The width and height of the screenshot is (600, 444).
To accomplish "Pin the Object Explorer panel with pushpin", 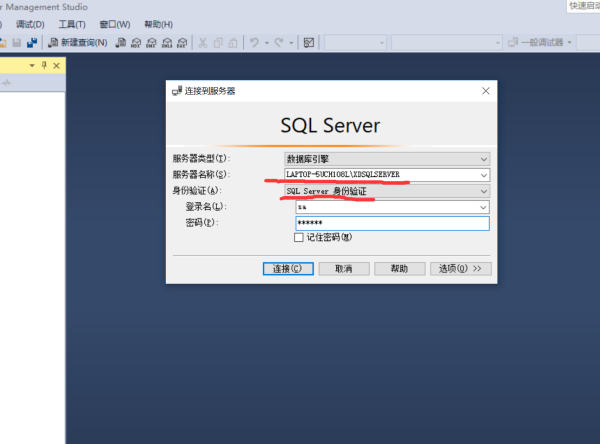I will [44, 65].
